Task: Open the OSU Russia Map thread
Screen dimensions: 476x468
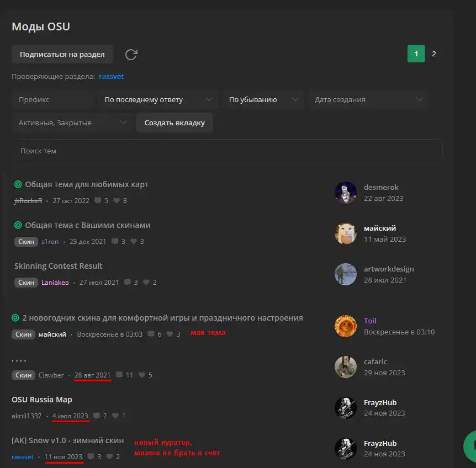Action: [42, 400]
